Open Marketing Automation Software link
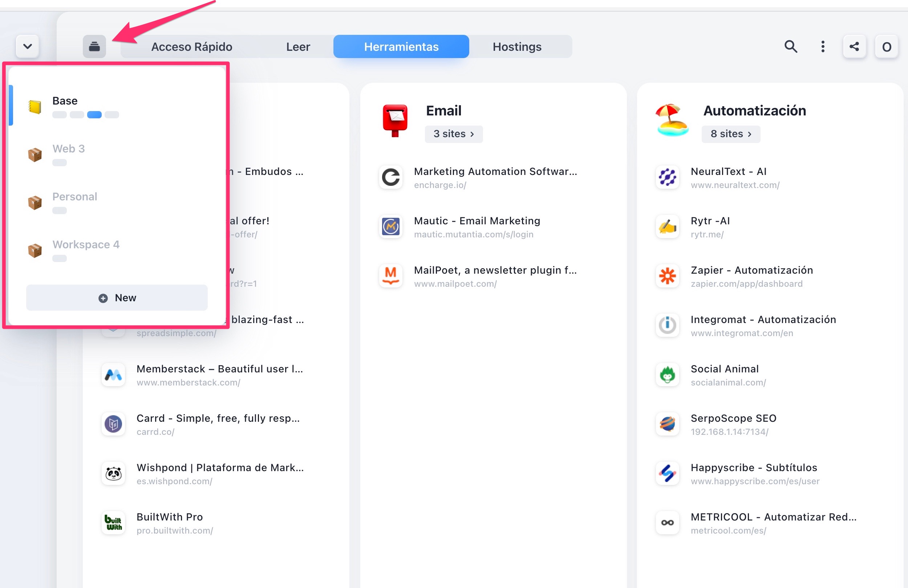908x588 pixels. pyautogui.click(x=495, y=171)
